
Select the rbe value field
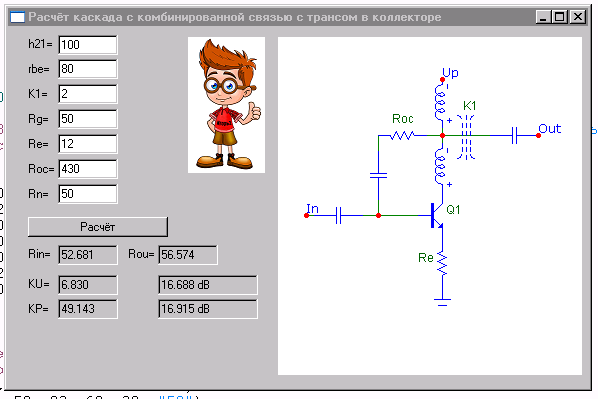pos(88,69)
